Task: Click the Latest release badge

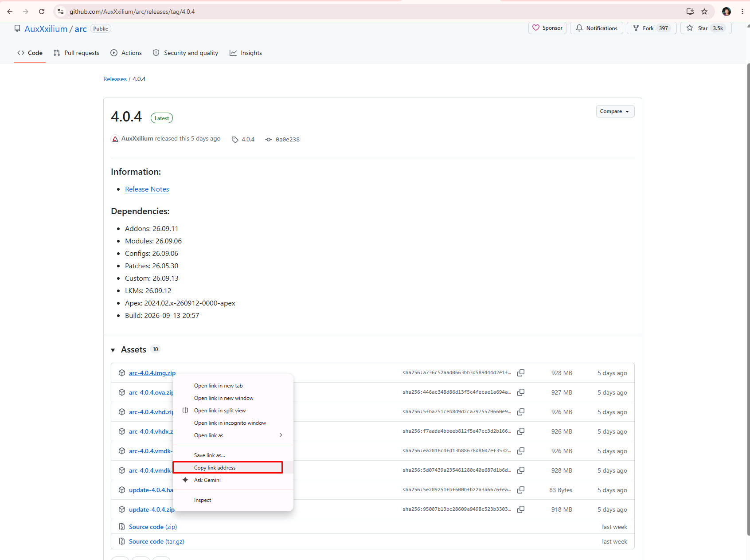Action: [162, 118]
